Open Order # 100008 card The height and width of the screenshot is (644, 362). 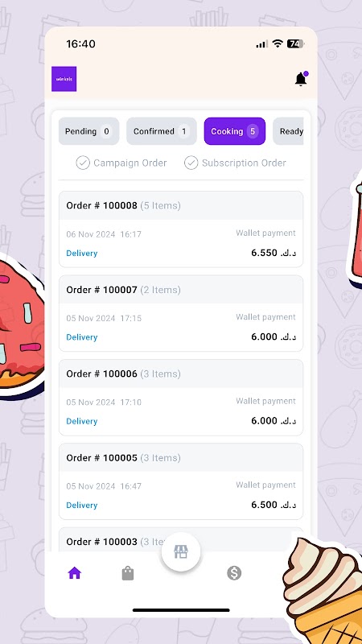pyautogui.click(x=181, y=229)
